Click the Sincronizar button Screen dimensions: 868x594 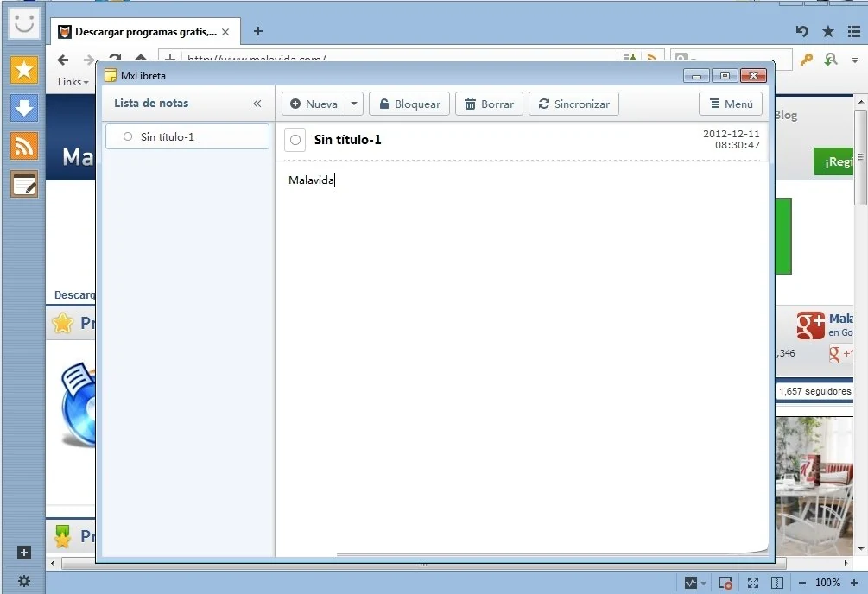574,104
